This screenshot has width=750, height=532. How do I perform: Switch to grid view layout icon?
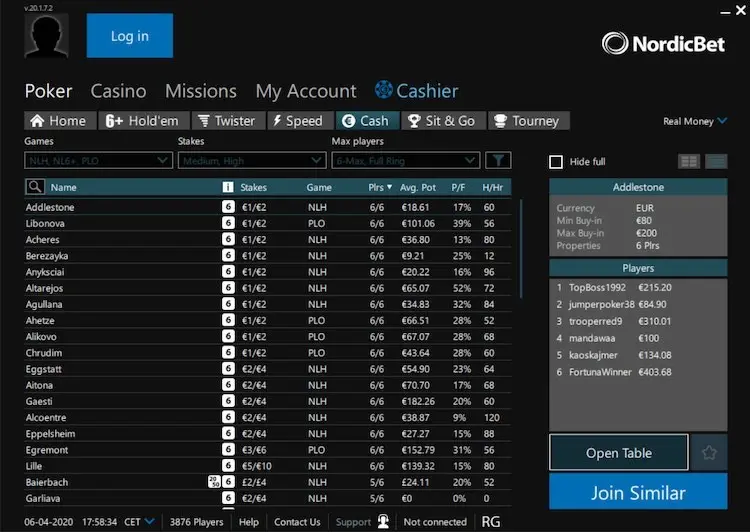(689, 162)
